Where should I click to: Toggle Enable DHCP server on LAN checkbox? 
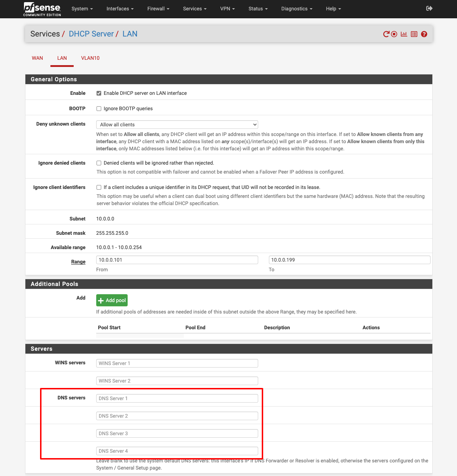[x=99, y=93]
